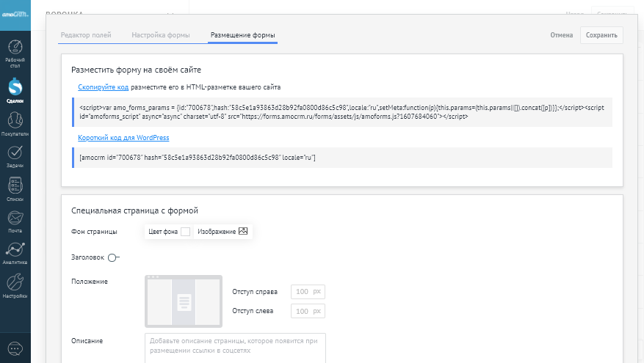
Task: Toggle the Заголовок switch
Action: 113,257
